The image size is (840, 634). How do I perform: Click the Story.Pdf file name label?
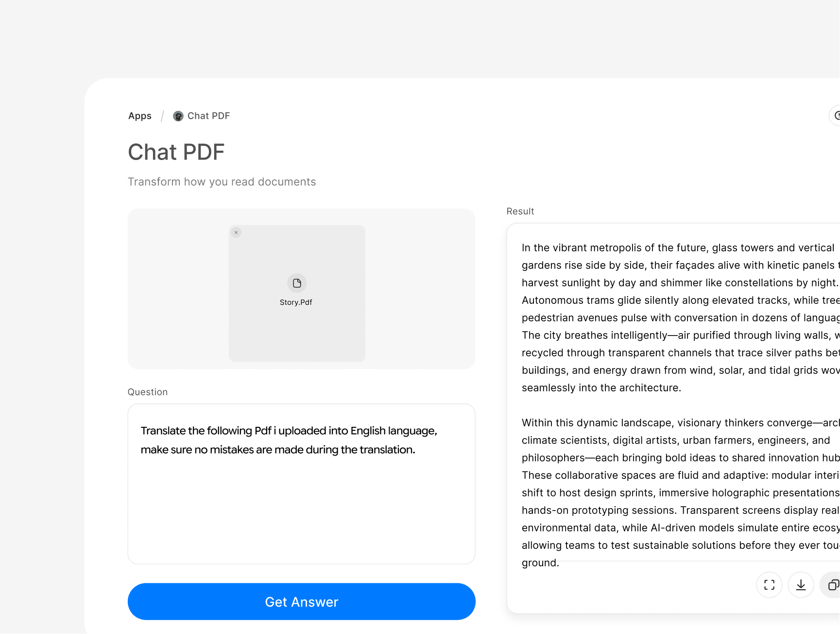296,302
